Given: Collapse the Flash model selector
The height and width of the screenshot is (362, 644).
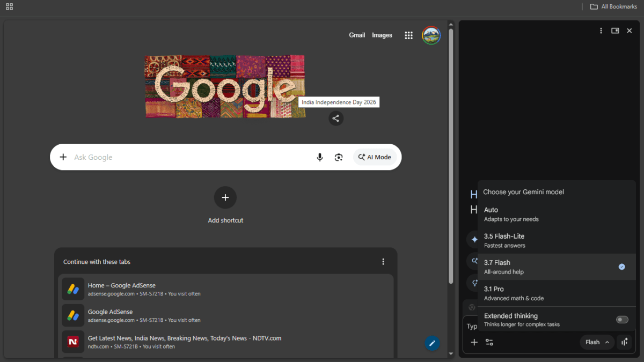Looking at the screenshot, I should pyautogui.click(x=597, y=342).
